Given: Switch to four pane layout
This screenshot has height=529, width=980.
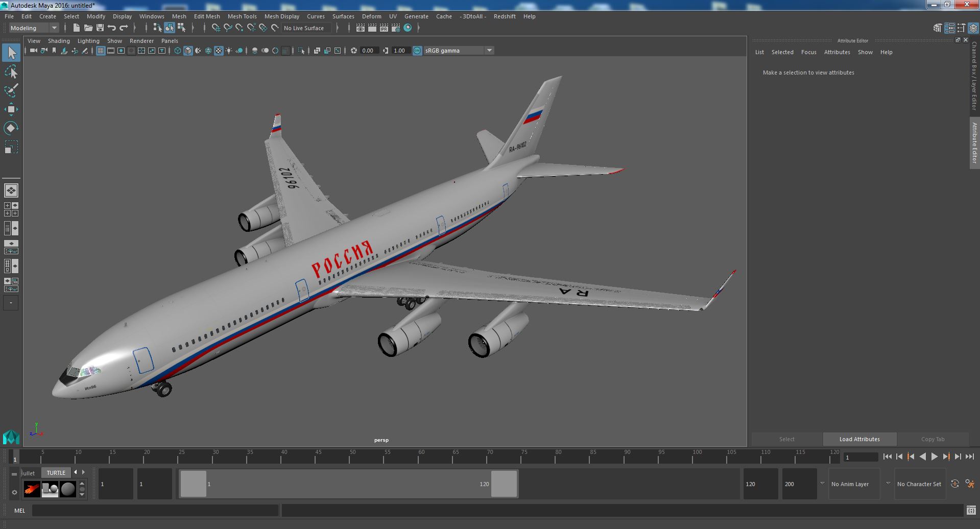Looking at the screenshot, I should (11, 209).
